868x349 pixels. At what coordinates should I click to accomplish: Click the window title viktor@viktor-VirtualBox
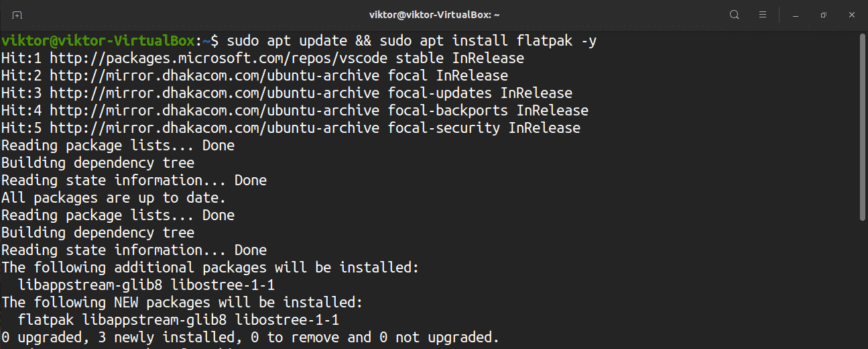tap(434, 15)
